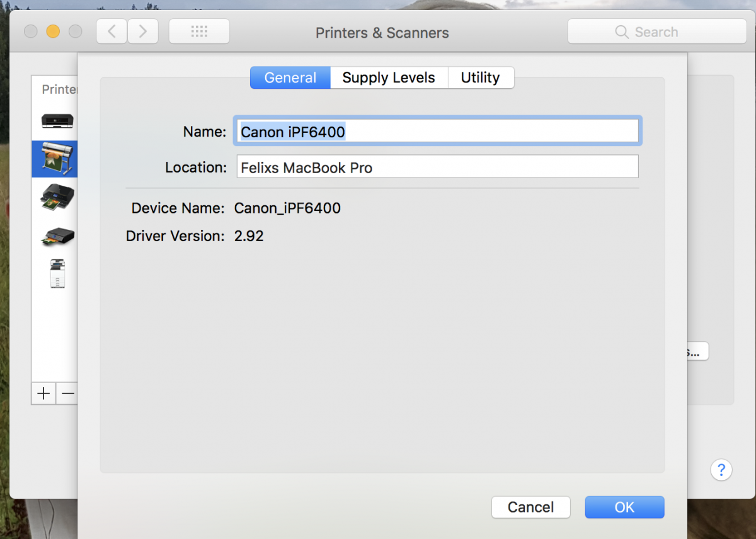Go back with the left chevron button
The width and height of the screenshot is (756, 539).
(x=112, y=31)
